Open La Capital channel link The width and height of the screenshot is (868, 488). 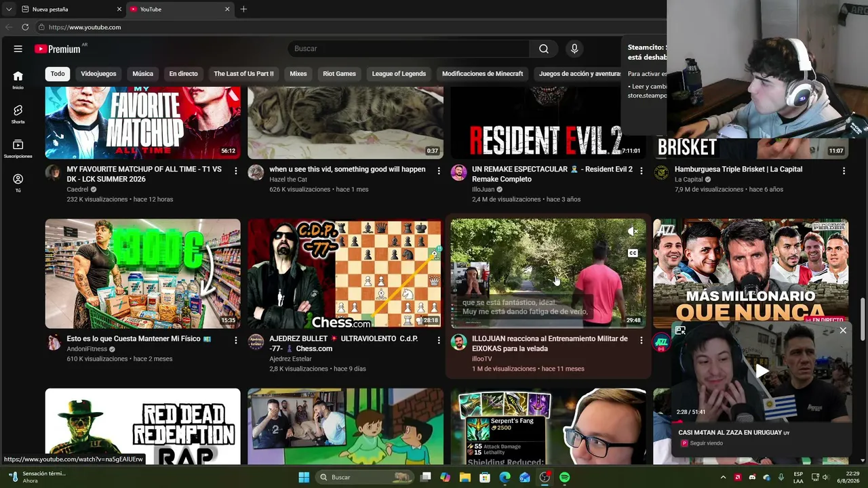pyautogui.click(x=688, y=180)
